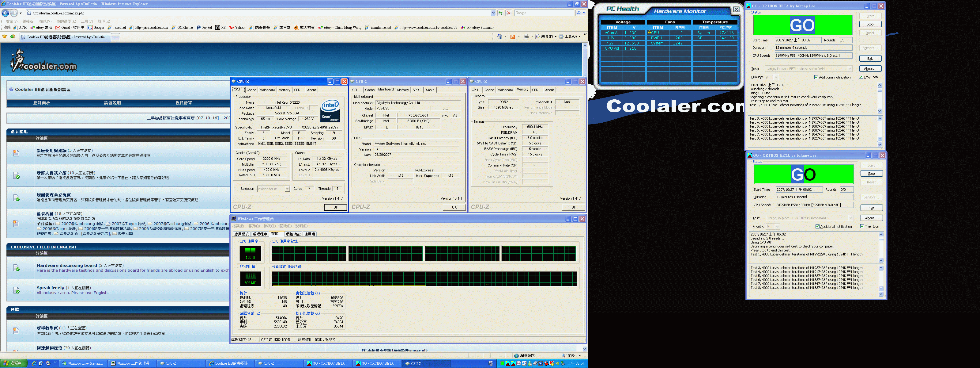Click the green GO status bar in top ORTHOS
980x368 pixels.
point(802,25)
